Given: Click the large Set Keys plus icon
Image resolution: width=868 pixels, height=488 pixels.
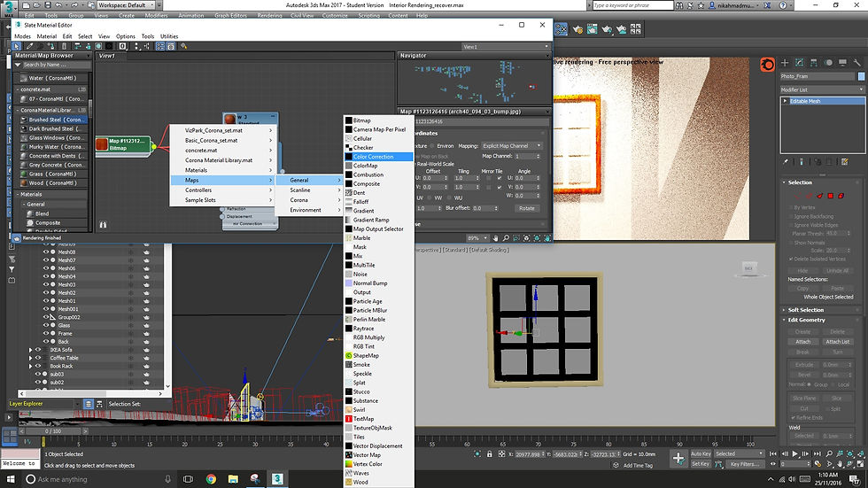Looking at the screenshot, I should [678, 458].
